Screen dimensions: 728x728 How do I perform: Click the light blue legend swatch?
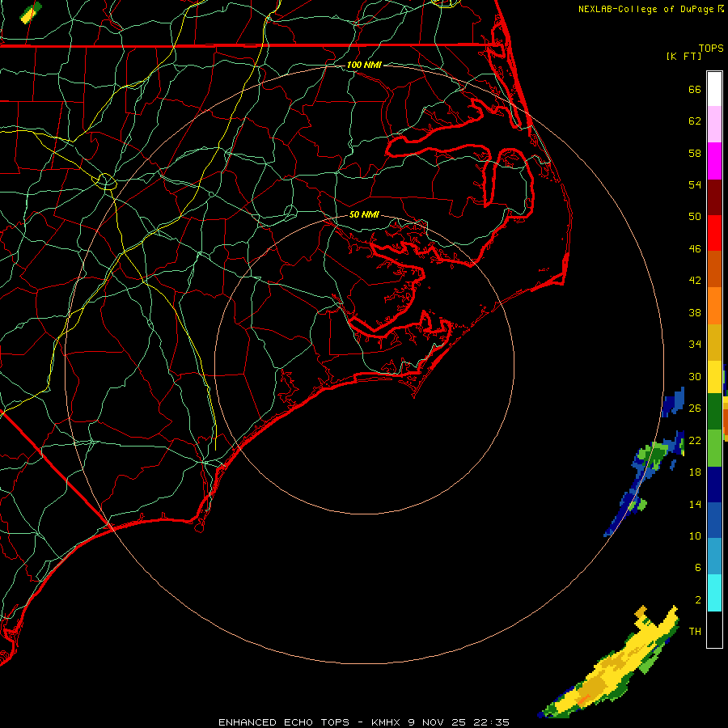click(x=714, y=557)
